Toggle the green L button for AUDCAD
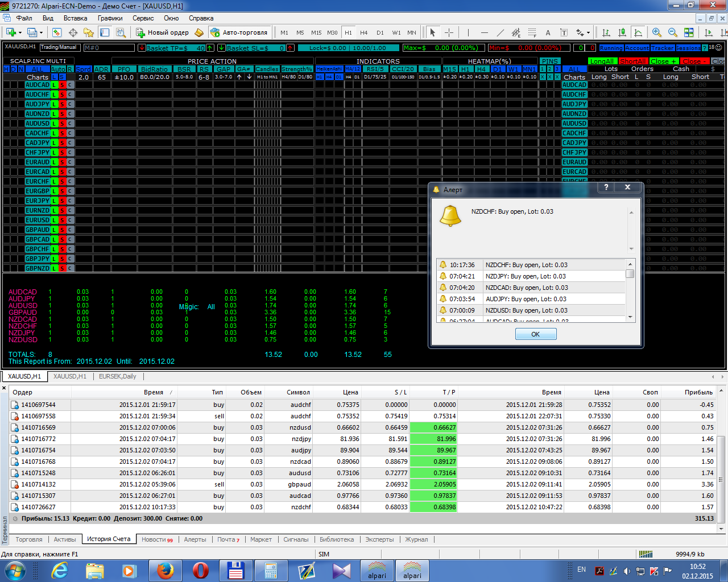The image size is (728, 582). click(x=55, y=85)
